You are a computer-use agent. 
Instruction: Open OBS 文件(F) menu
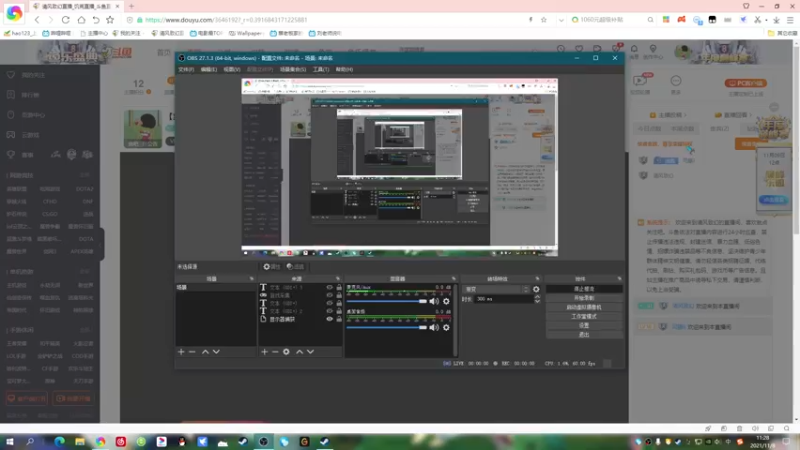186,69
